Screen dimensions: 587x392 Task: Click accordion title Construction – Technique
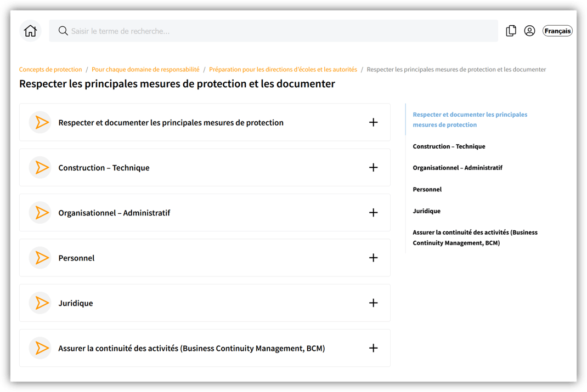pos(104,168)
